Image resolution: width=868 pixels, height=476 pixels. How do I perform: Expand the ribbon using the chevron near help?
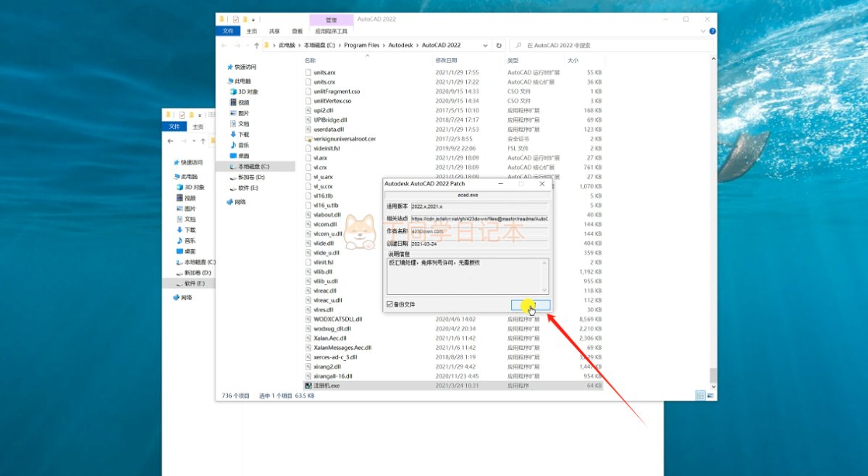pyautogui.click(x=703, y=31)
